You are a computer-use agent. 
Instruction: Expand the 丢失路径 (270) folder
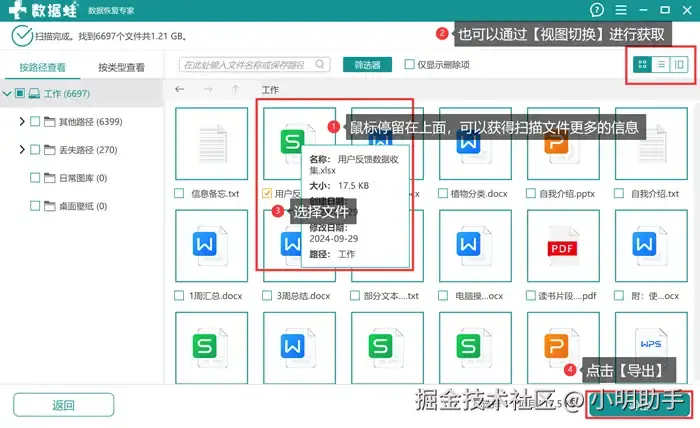21,150
